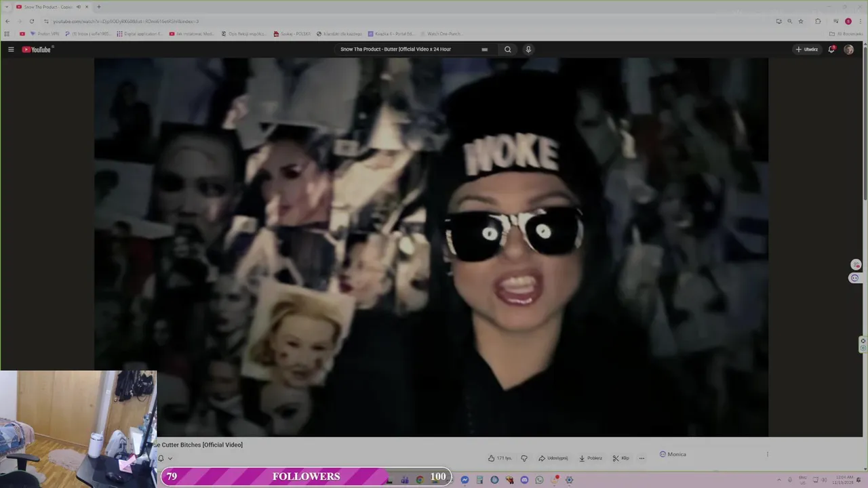The image size is (868, 488).
Task: Click the Utwórz create button
Action: click(807, 49)
